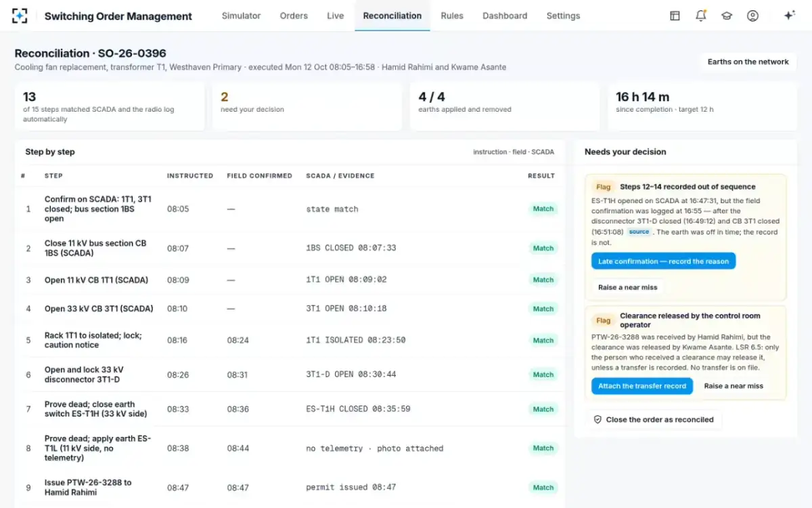812x508 pixels.
Task: Open the Settings tab
Action: (x=563, y=16)
